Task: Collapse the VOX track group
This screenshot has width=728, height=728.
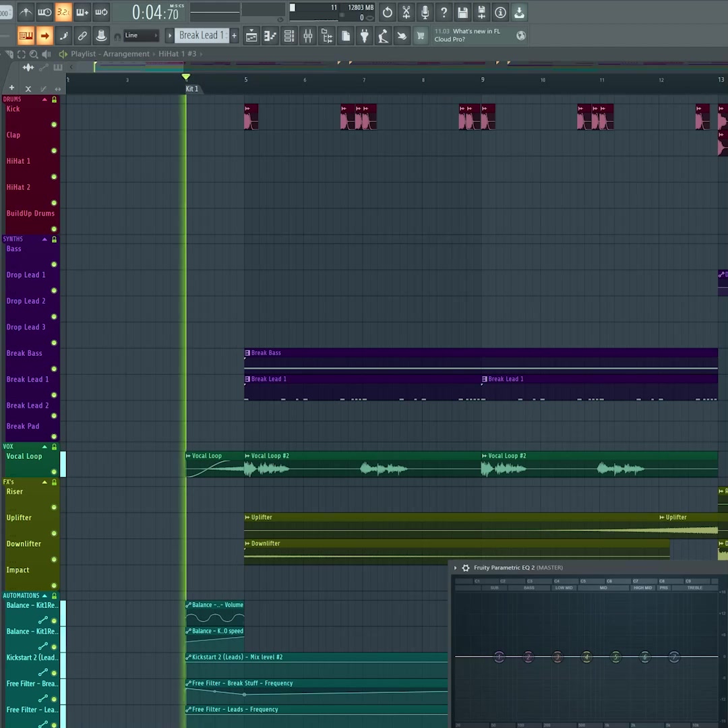Action: click(x=44, y=447)
